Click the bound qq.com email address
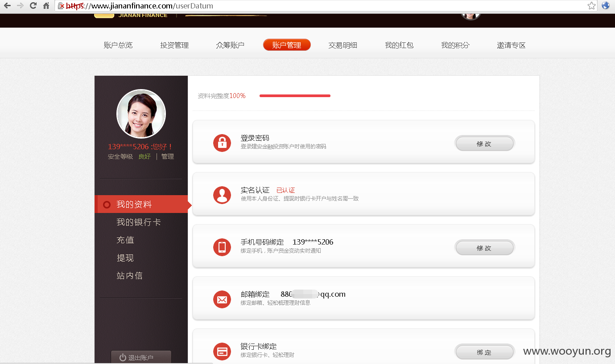The height and width of the screenshot is (364, 615). (x=313, y=294)
